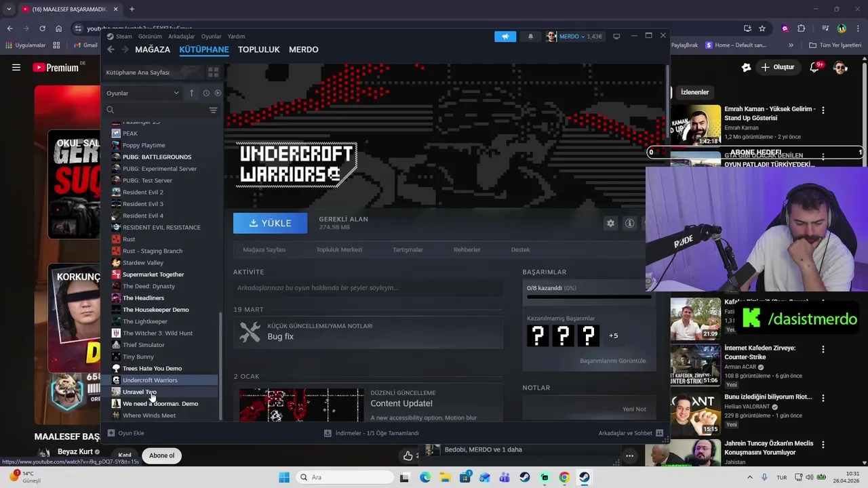Screen dimensions: 868x488
Task: Click the downloads status icon in Steam footer
Action: tap(328, 433)
